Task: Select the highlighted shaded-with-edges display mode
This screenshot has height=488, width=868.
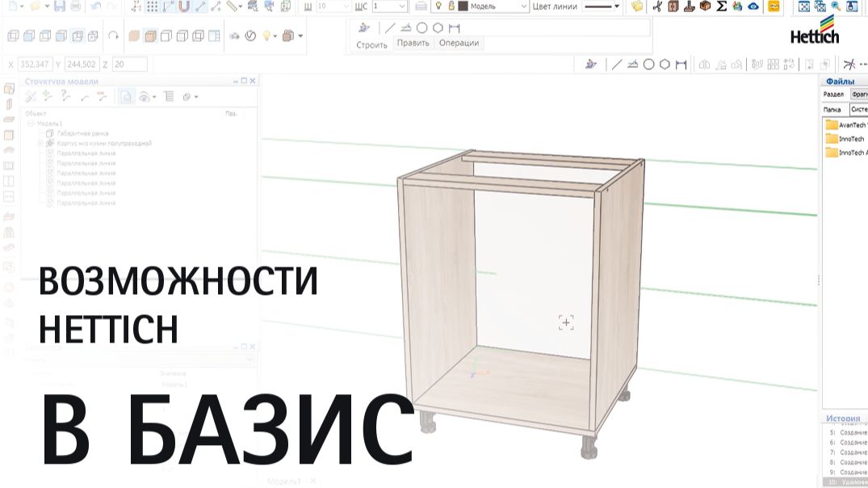Action: click(x=150, y=36)
